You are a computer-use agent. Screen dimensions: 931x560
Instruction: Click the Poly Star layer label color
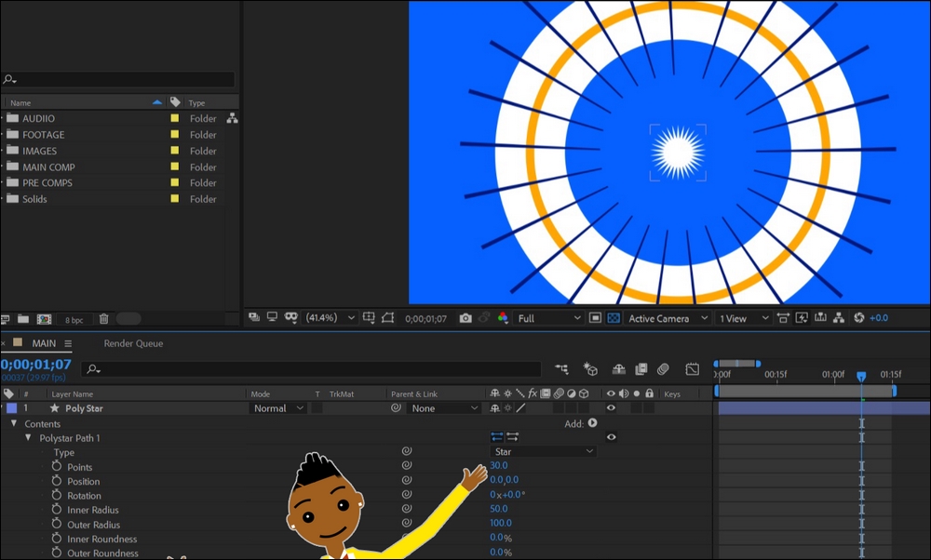12,408
